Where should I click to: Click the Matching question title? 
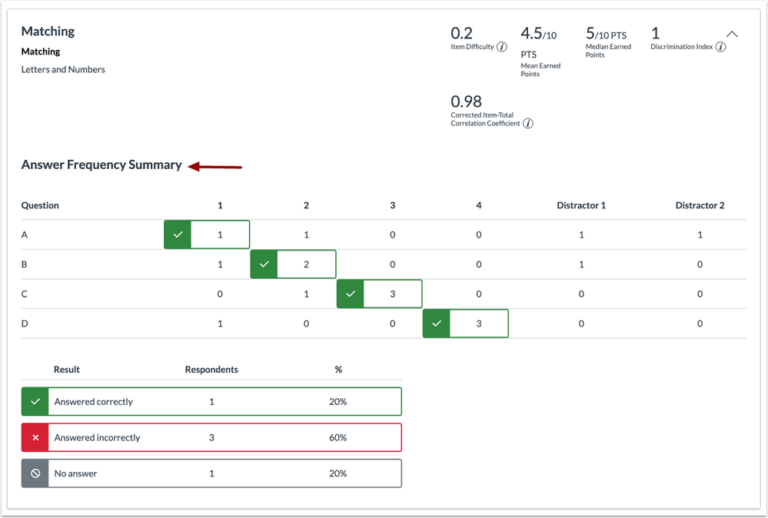(x=48, y=31)
